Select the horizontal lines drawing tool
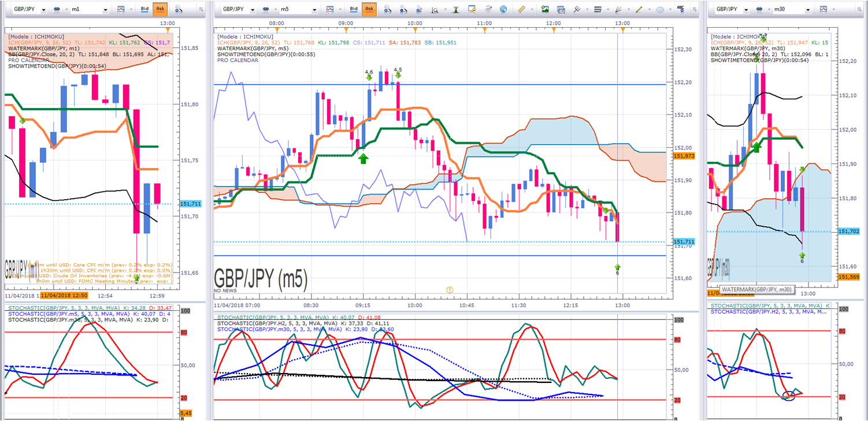 598,9
